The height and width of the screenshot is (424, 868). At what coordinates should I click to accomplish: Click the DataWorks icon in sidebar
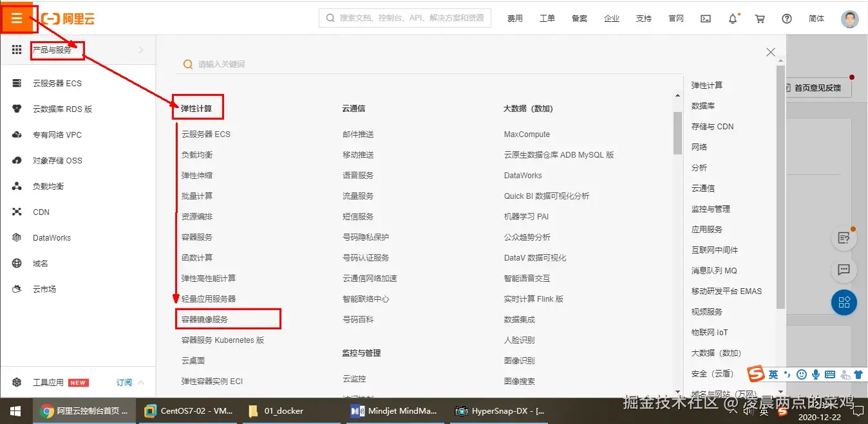(17, 237)
